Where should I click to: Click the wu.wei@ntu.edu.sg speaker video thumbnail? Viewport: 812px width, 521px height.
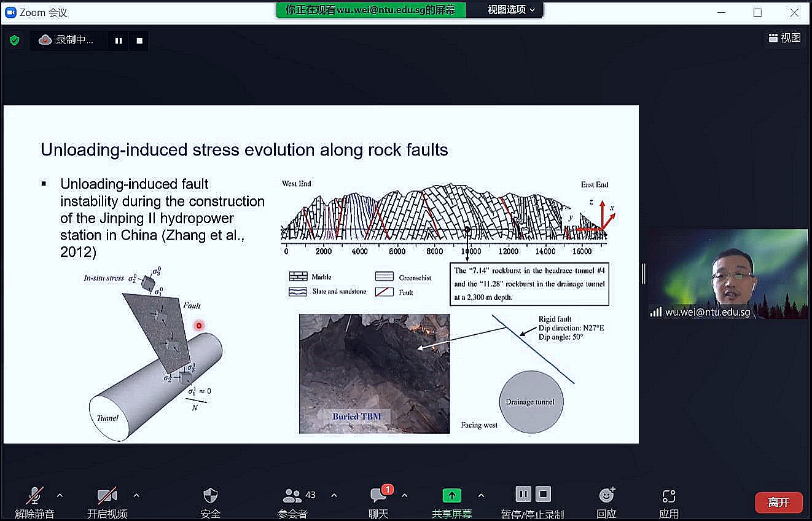pos(728,274)
